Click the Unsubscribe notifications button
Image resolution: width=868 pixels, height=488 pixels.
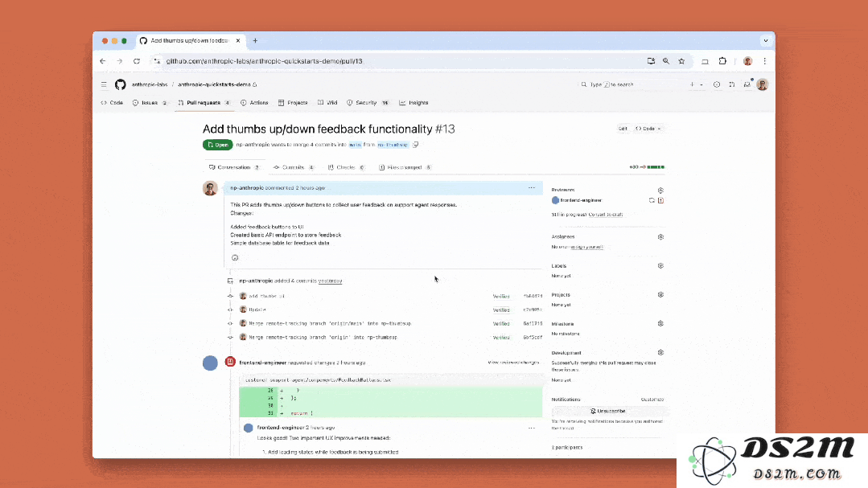point(608,411)
